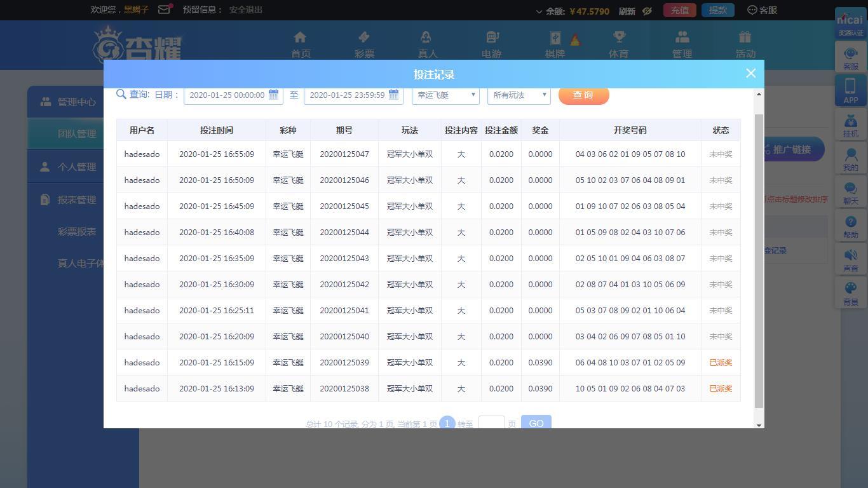
Task: Click the red 充值 recharge button
Action: (679, 10)
